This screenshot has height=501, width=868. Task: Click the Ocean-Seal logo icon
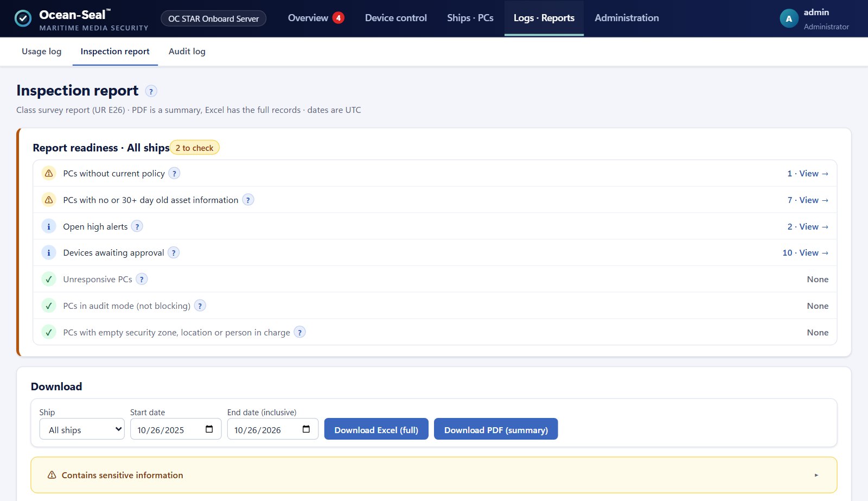pos(23,18)
